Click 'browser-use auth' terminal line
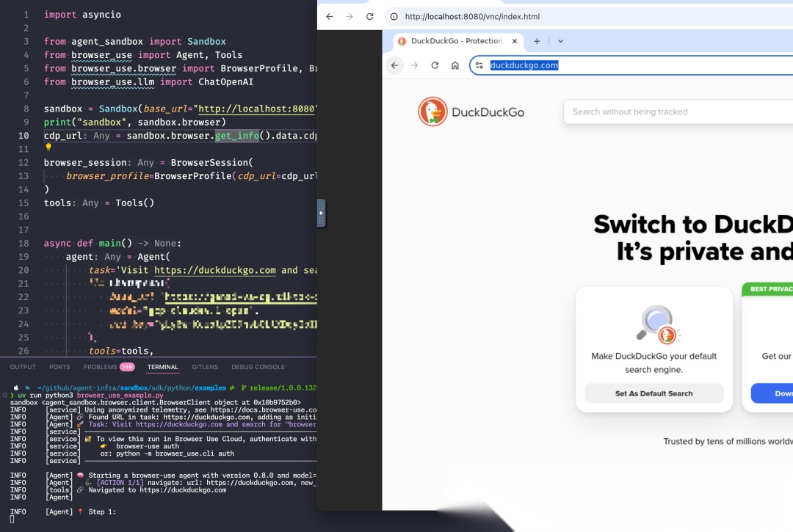This screenshot has height=532, width=793. click(x=147, y=446)
